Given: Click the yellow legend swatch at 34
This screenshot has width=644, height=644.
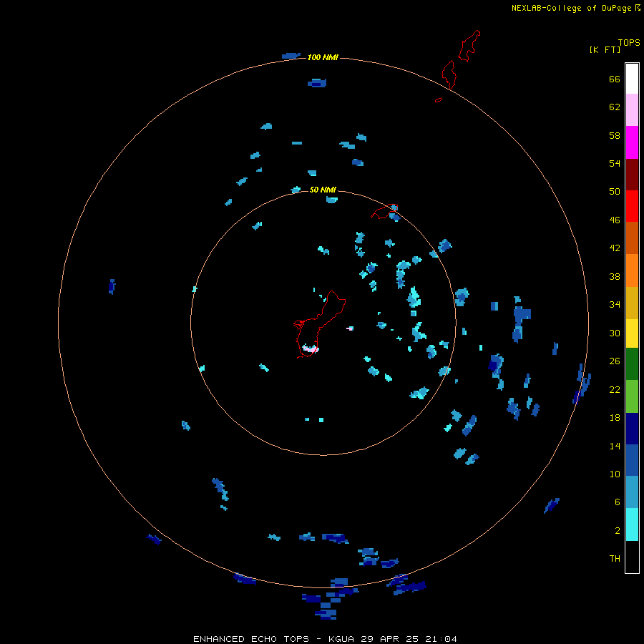Looking at the screenshot, I should click(x=632, y=333).
